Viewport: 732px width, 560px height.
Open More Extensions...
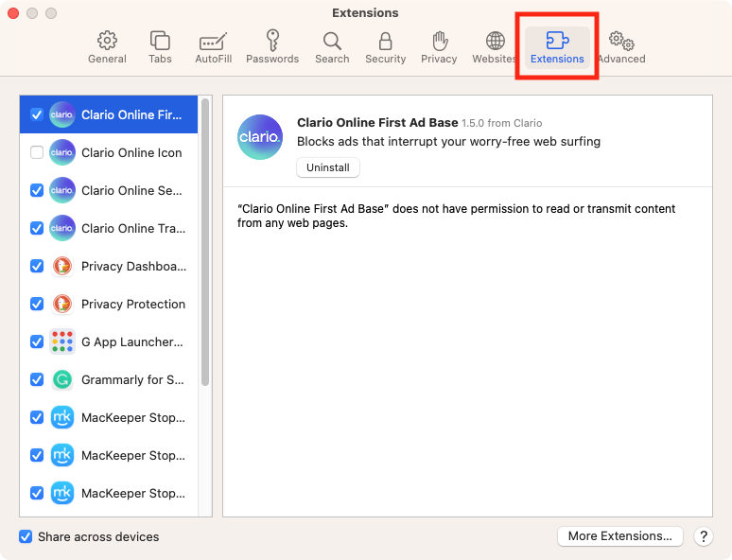620,535
